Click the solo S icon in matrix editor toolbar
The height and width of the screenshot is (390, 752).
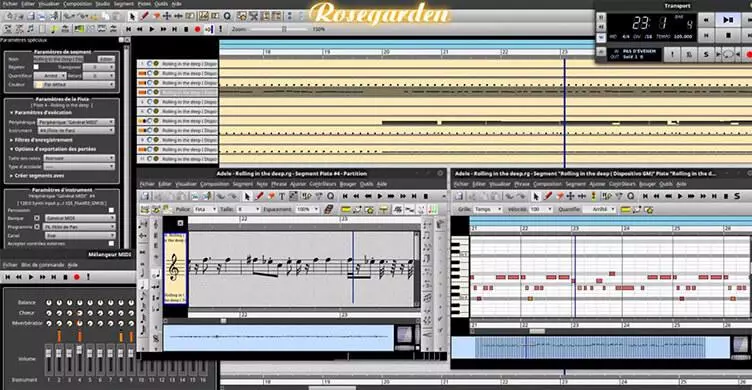[737, 196]
